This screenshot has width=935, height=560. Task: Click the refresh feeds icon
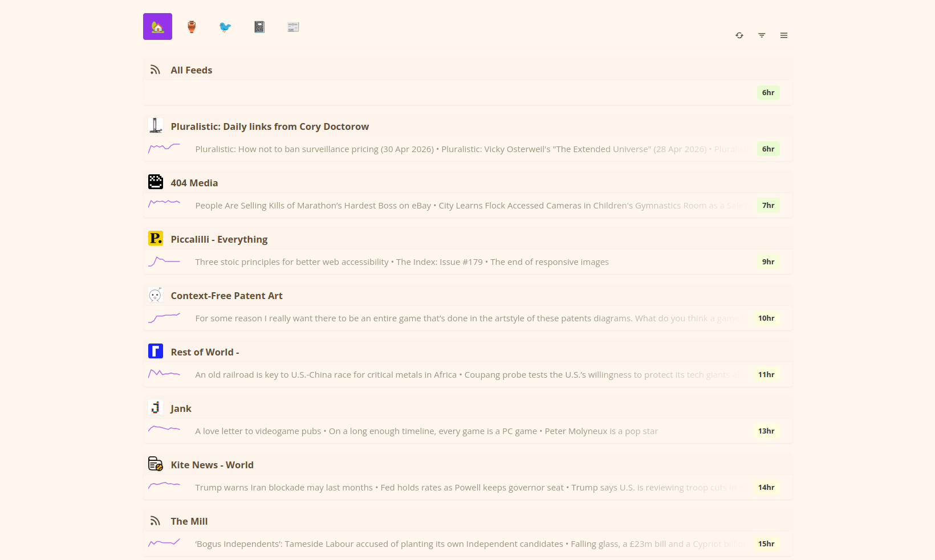coord(739,35)
